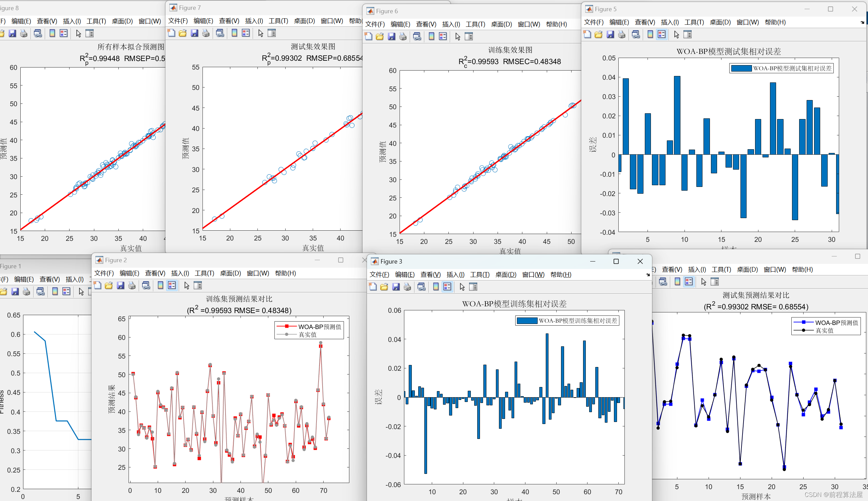Open 帮助(H) menu in Figure 3
The height and width of the screenshot is (501, 868).
click(x=561, y=275)
